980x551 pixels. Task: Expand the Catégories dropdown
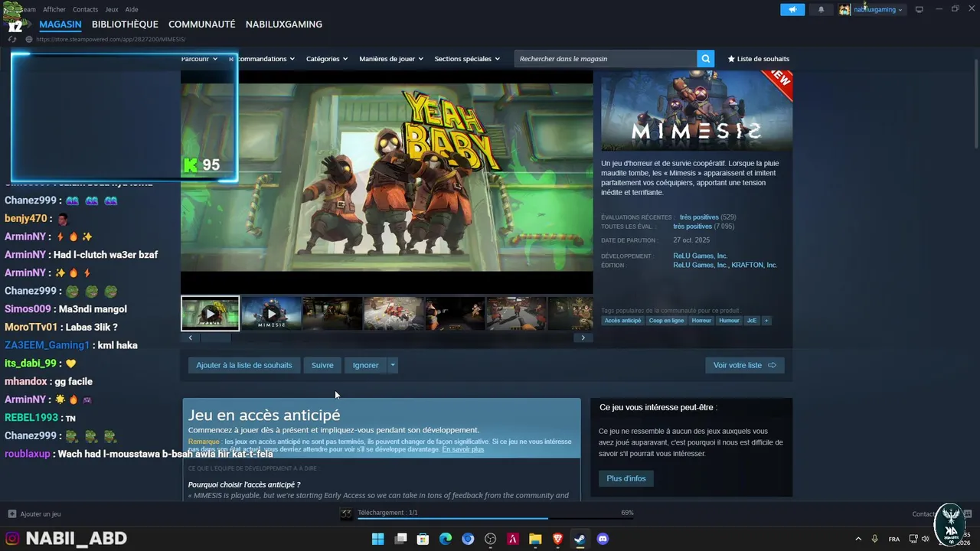point(327,59)
